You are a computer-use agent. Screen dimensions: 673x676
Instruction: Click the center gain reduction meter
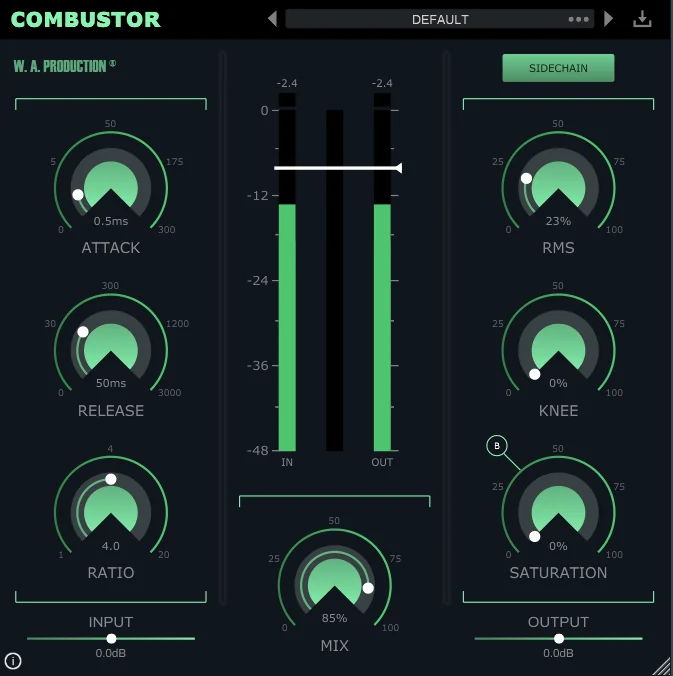(x=335, y=281)
